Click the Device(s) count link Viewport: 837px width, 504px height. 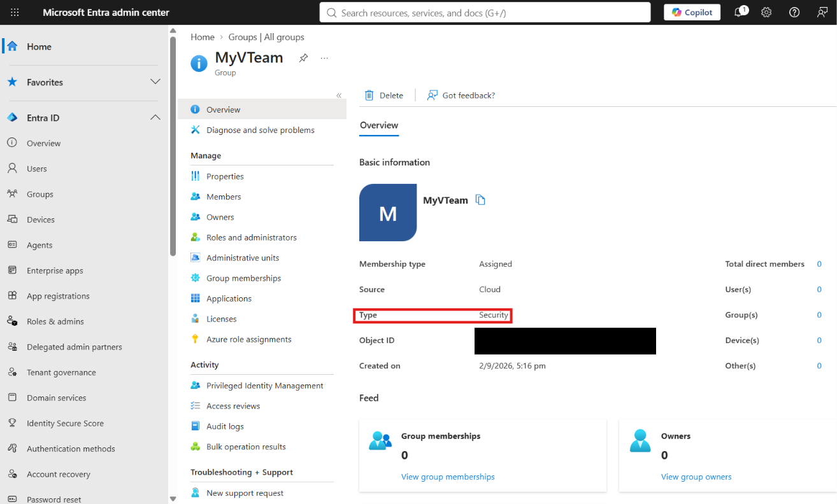coord(819,340)
